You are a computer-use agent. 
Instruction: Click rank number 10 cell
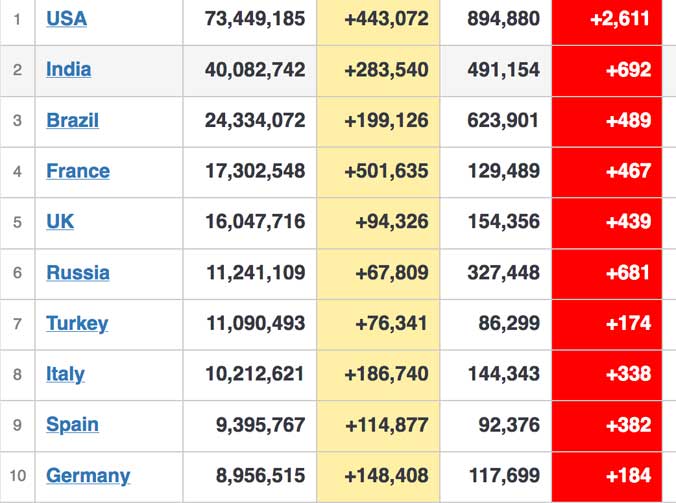(x=18, y=477)
